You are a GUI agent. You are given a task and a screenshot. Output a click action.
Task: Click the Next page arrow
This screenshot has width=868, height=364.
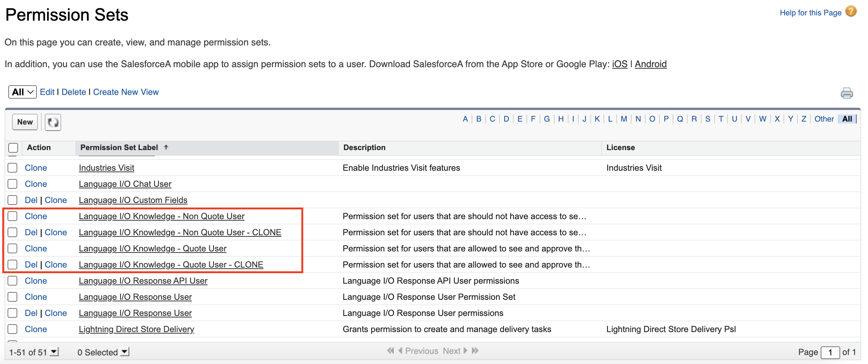point(466,350)
